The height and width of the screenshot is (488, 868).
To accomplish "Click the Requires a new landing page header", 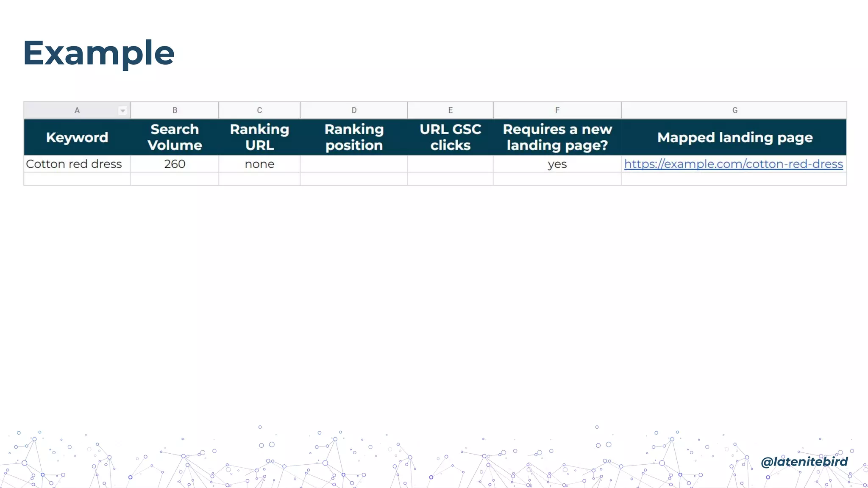I will (x=557, y=137).
